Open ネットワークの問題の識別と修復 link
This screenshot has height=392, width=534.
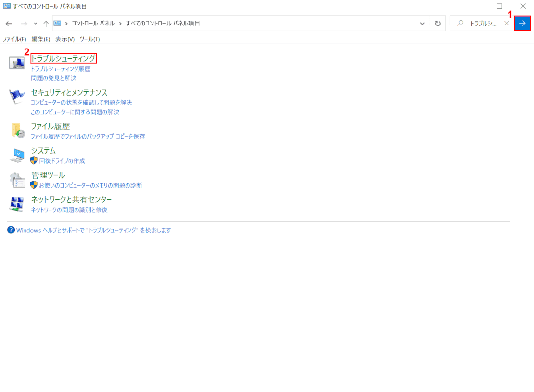(x=69, y=210)
